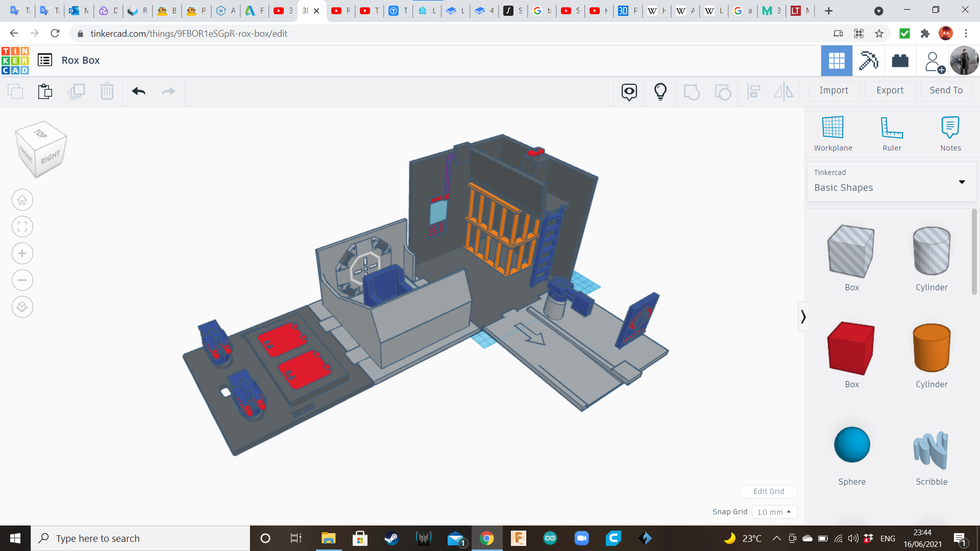Open the Snap Grid 1.0 mm dropdown
The image size is (980, 551).
click(774, 512)
